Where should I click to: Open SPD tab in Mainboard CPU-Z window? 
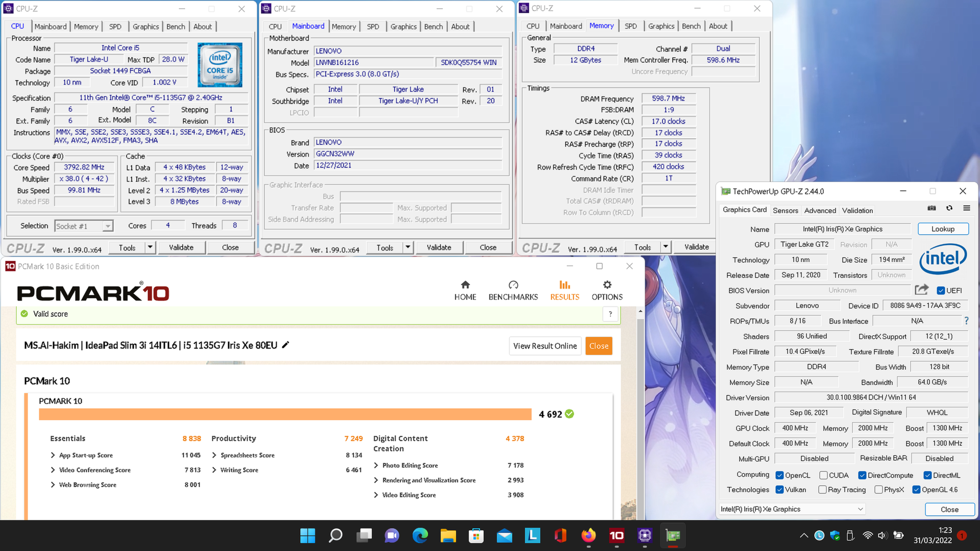(x=373, y=27)
